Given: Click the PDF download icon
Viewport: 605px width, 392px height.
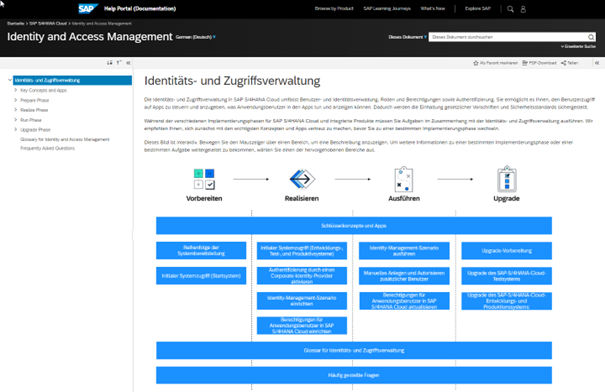Looking at the screenshot, I should click(525, 63).
